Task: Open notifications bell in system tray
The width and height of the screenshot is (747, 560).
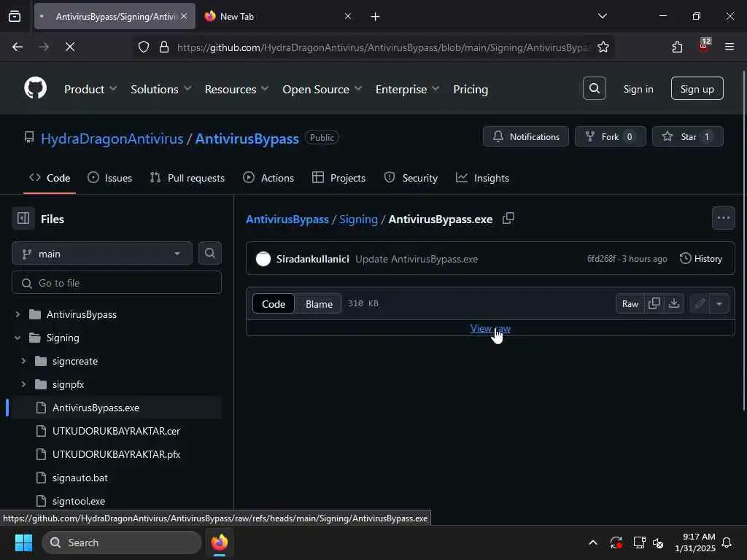Action: [727, 542]
